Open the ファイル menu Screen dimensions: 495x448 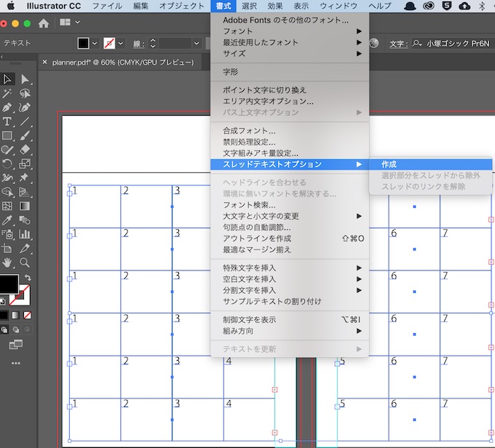tap(107, 6)
